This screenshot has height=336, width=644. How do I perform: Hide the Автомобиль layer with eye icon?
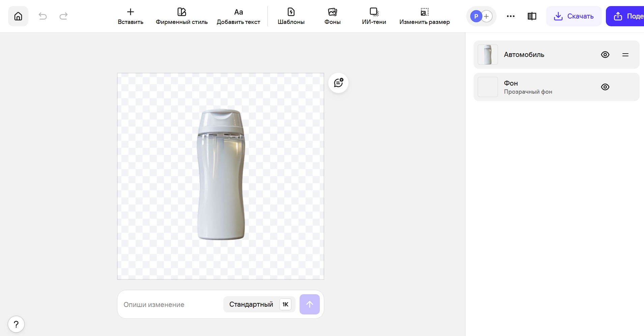pyautogui.click(x=605, y=55)
